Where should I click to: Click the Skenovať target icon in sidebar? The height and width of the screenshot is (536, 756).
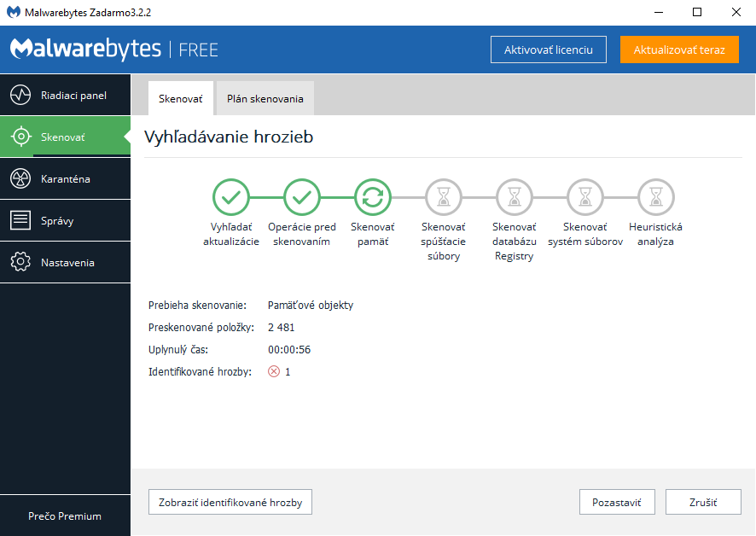click(x=20, y=137)
